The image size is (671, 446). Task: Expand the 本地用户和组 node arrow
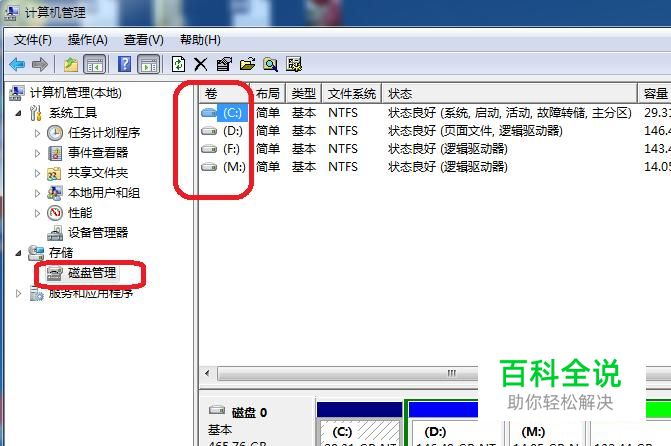[x=37, y=193]
